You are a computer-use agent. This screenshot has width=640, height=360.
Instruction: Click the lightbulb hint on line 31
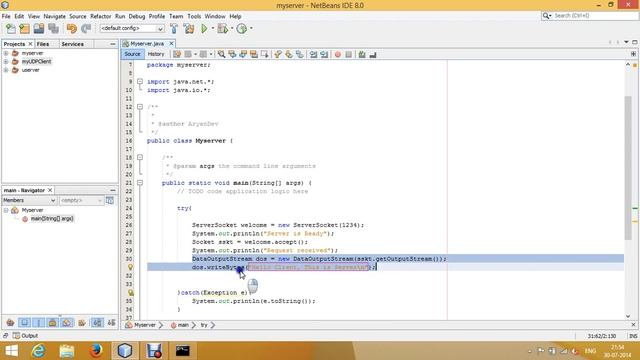[x=130, y=267]
